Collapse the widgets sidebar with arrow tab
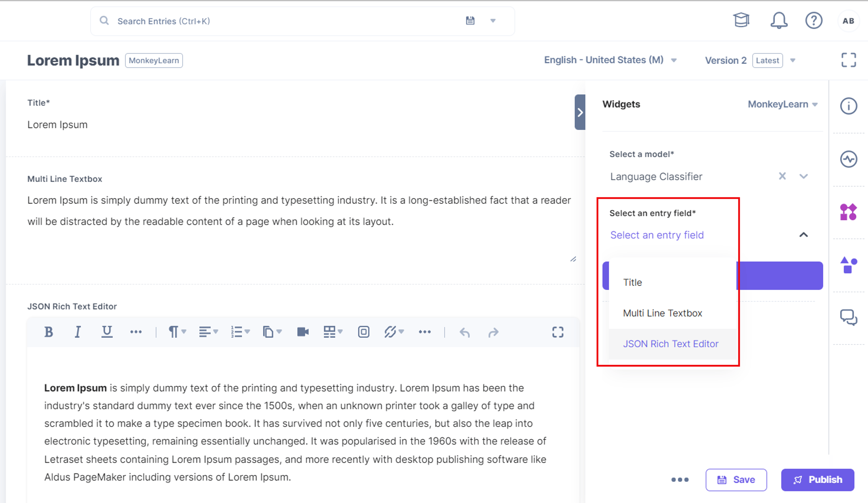 (580, 112)
